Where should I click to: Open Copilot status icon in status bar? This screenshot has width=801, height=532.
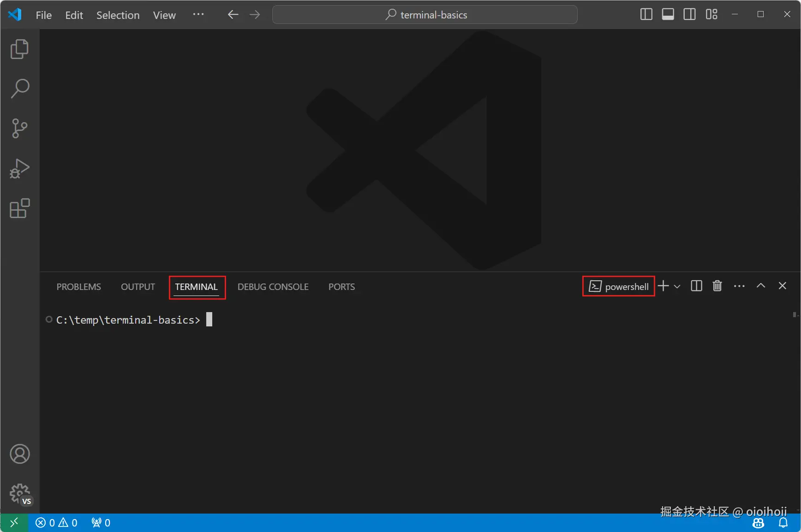tap(759, 523)
